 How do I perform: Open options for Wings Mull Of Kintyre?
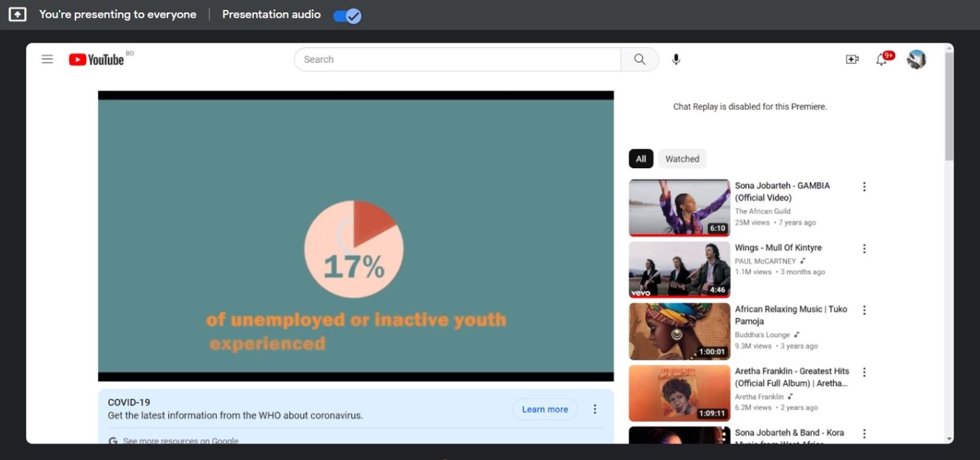(864, 248)
